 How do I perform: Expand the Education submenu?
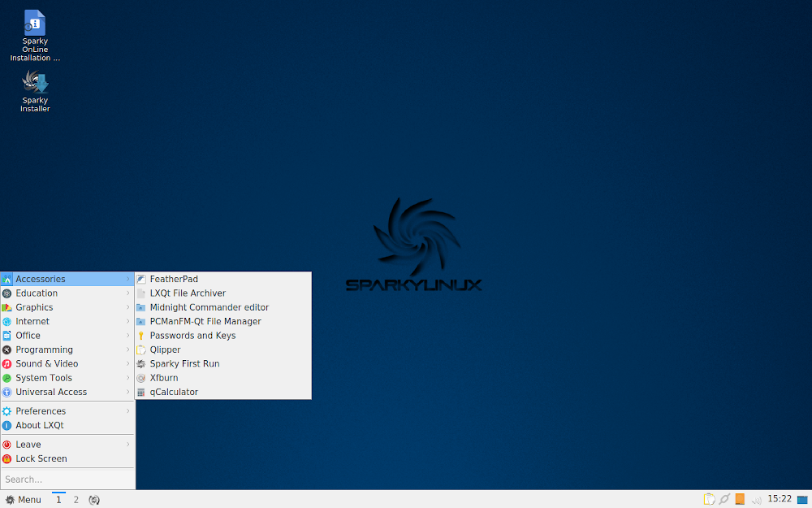click(x=67, y=293)
